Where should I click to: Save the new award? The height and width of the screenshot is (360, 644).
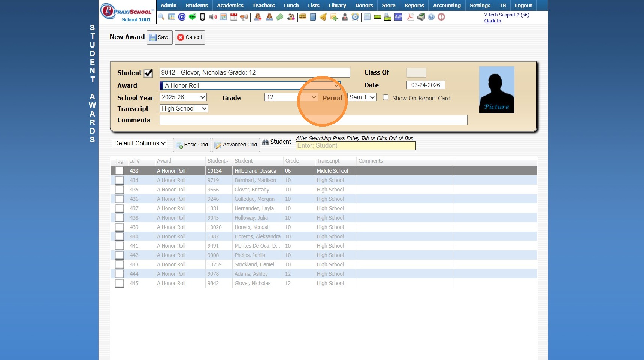[160, 37]
